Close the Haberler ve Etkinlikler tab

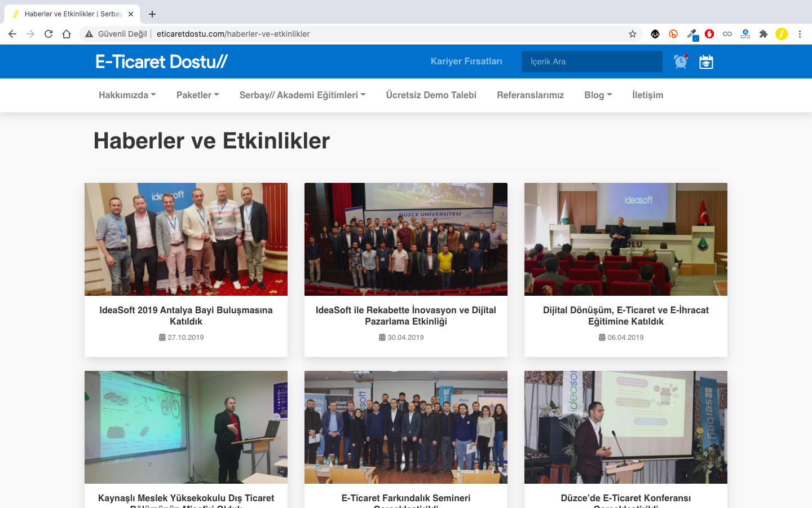131,14
